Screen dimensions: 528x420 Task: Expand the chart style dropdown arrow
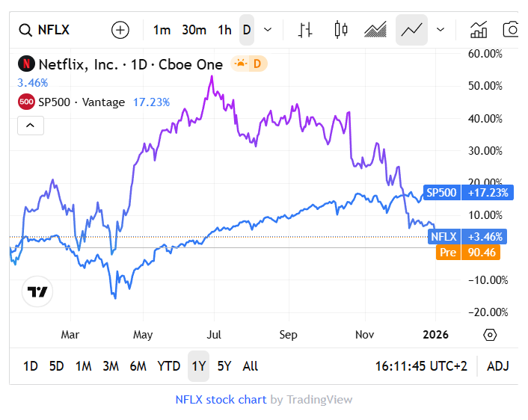(x=440, y=30)
